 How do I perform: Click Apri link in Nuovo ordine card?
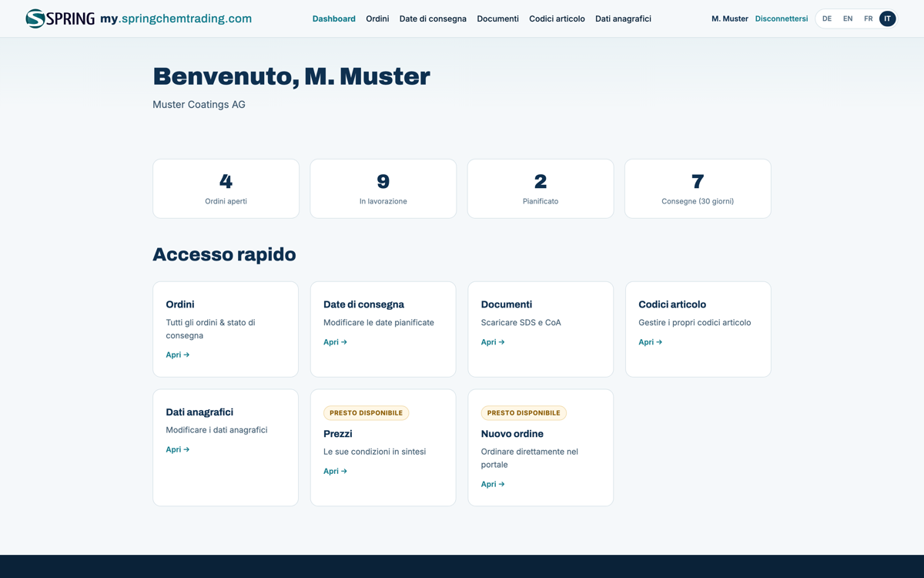[x=493, y=484]
